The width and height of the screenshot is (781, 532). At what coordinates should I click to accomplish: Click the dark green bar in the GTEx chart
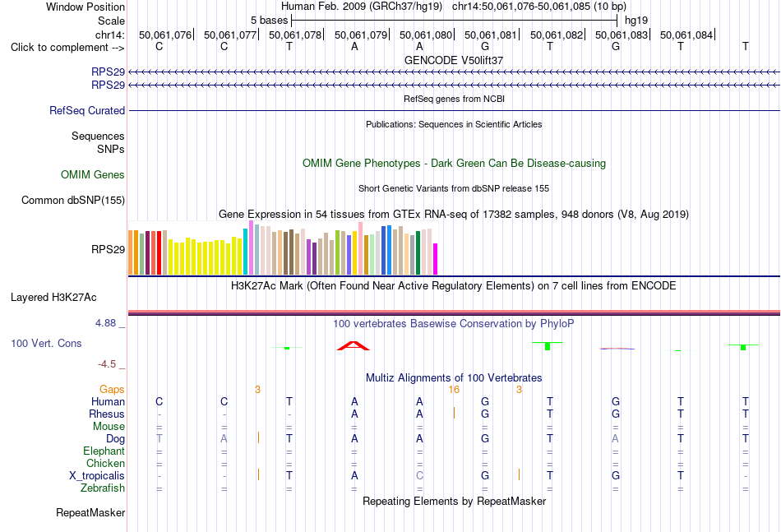point(418,253)
